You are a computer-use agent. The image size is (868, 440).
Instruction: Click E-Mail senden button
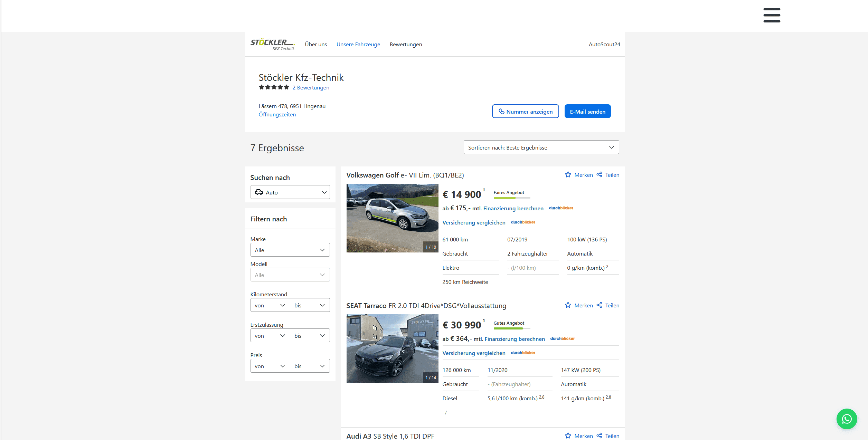pyautogui.click(x=587, y=112)
